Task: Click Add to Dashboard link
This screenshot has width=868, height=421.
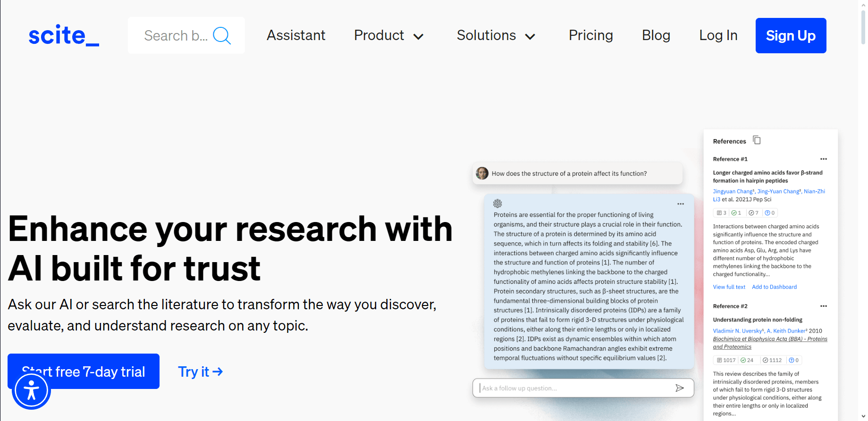Action: [774, 287]
